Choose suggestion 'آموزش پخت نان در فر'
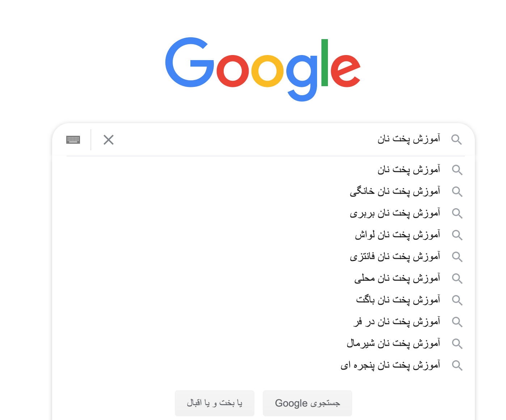 (397, 322)
